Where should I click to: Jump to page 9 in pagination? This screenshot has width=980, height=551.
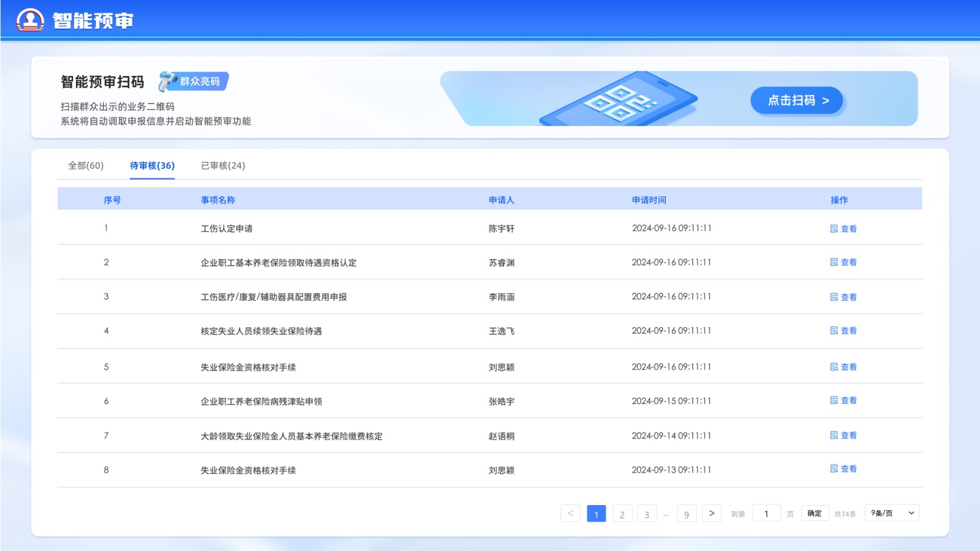point(687,514)
